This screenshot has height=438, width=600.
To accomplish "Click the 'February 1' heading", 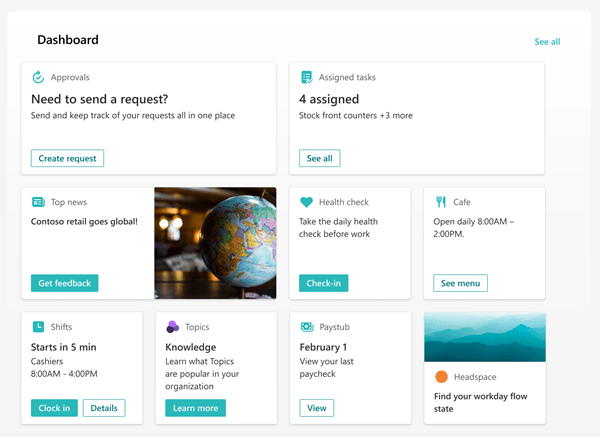I will point(323,347).
